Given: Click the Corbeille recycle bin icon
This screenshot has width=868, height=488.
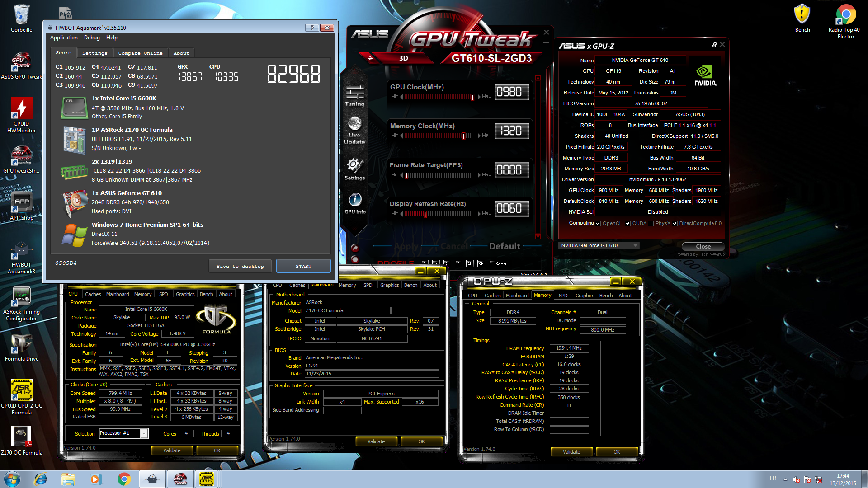Looking at the screenshot, I should (21, 18).
